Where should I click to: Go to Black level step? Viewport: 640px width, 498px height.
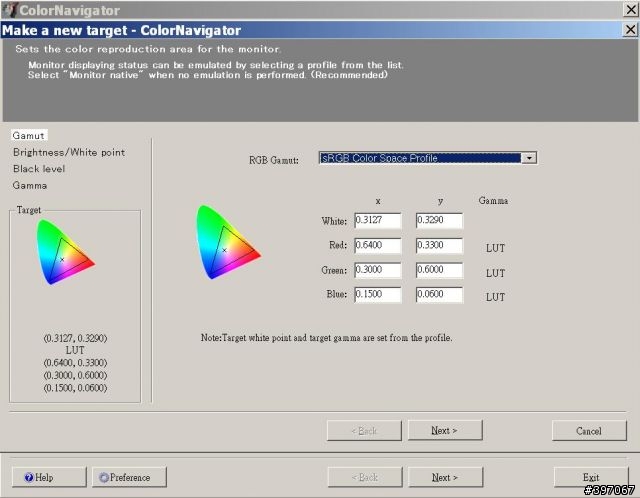pyautogui.click(x=39, y=169)
